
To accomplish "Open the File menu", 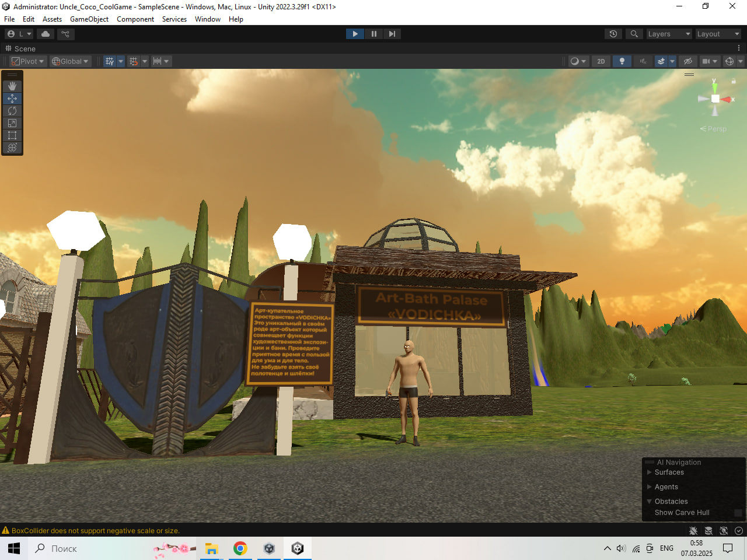I will click(x=9, y=19).
